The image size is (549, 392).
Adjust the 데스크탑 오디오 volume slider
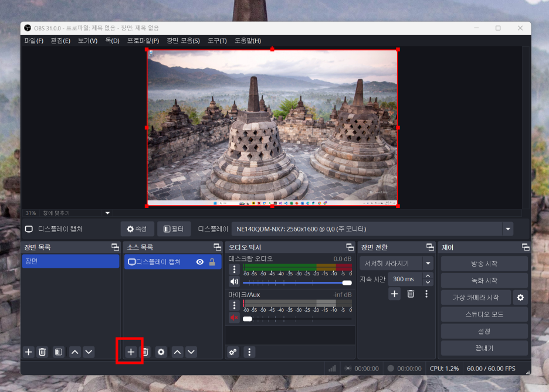297,282
